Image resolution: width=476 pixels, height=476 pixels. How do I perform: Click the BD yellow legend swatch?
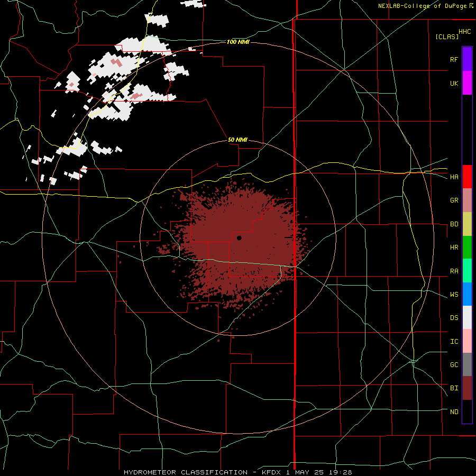tap(467, 224)
